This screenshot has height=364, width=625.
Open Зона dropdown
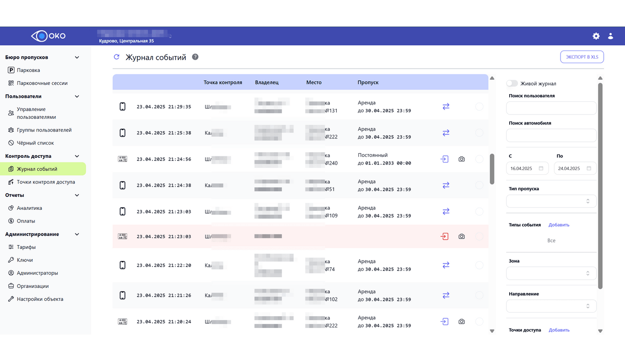[x=551, y=273]
